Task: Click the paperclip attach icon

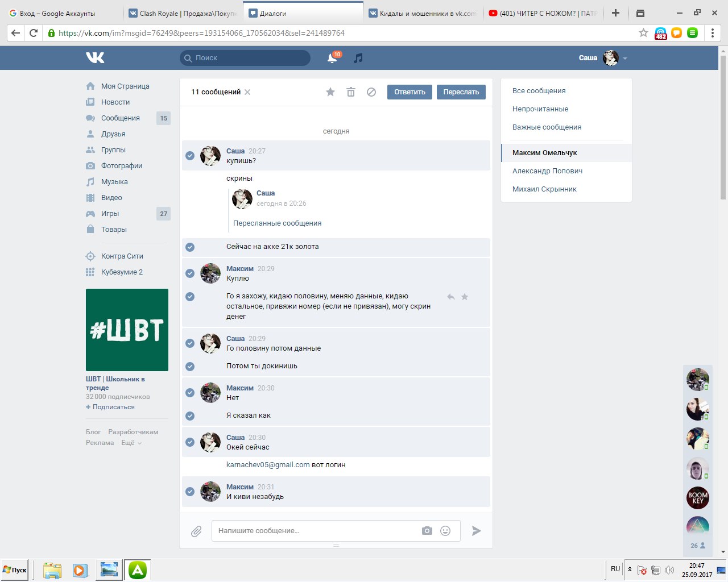Action: click(196, 531)
